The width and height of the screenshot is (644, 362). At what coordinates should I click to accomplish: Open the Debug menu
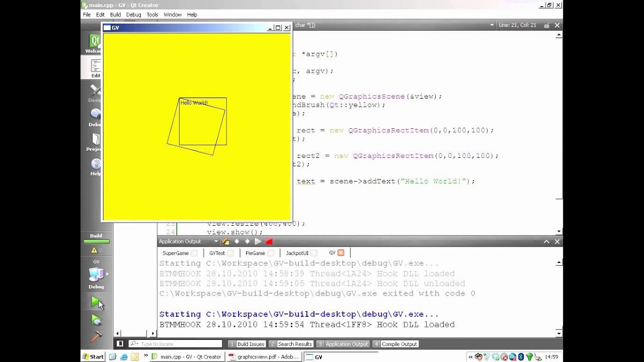click(x=134, y=15)
